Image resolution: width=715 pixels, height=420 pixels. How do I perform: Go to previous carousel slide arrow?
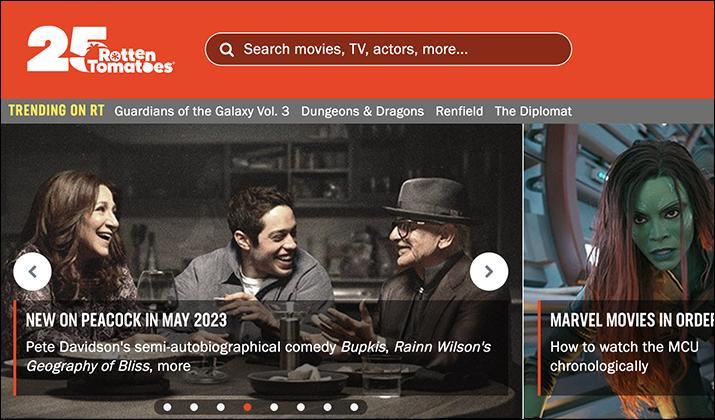pyautogui.click(x=32, y=272)
